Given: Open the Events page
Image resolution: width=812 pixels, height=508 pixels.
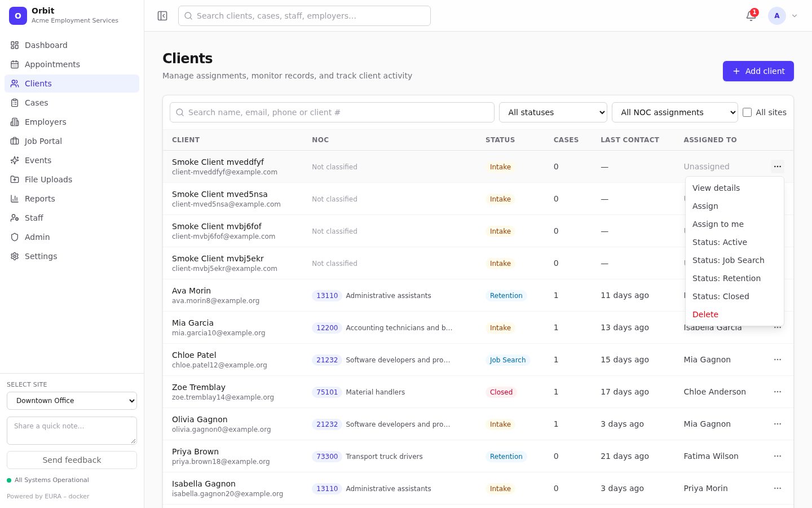Looking at the screenshot, I should [72, 160].
